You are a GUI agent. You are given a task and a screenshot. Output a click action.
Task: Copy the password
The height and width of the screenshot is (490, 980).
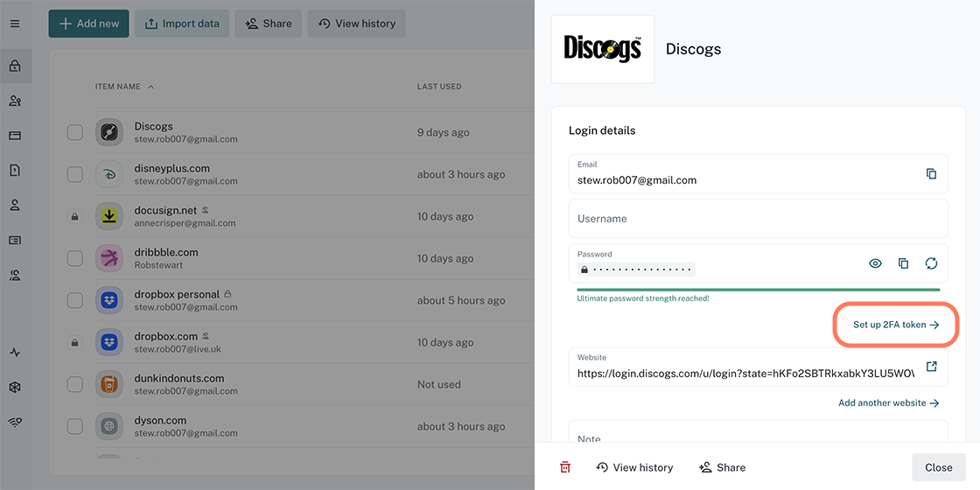pyautogui.click(x=903, y=263)
